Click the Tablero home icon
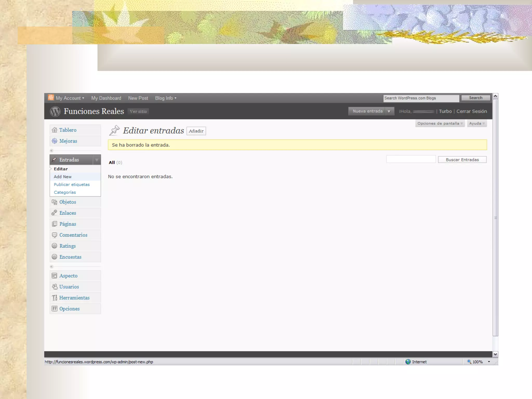This screenshot has height=399, width=532. [54, 130]
